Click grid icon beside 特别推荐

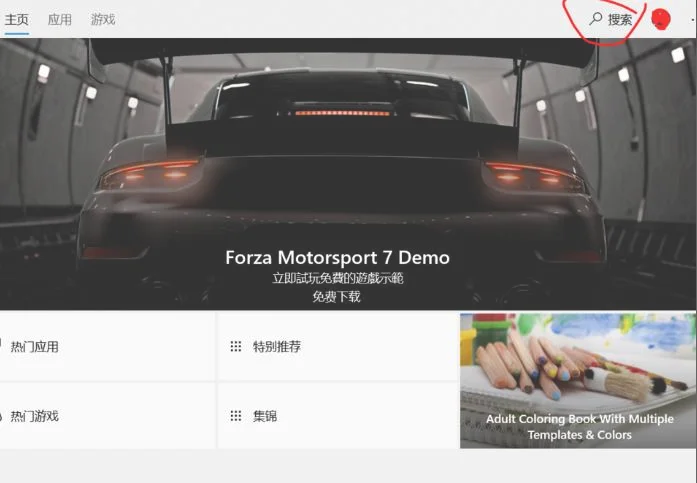pos(236,346)
